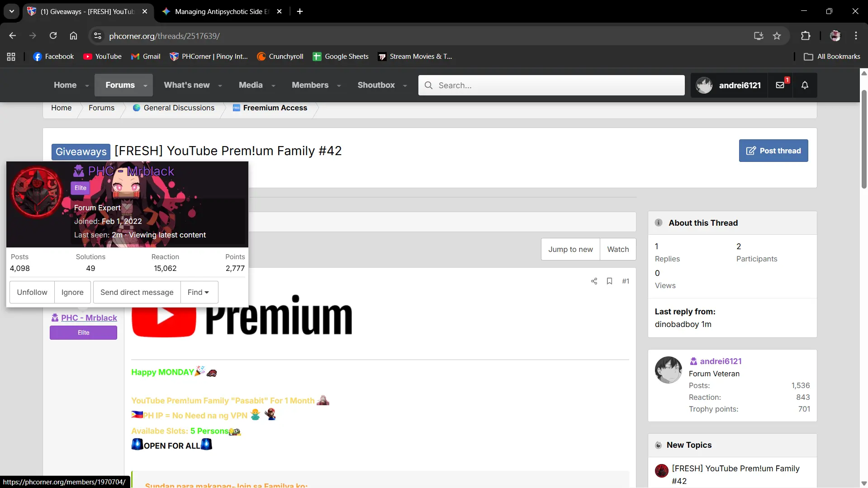Go to browser home page

(x=73, y=36)
